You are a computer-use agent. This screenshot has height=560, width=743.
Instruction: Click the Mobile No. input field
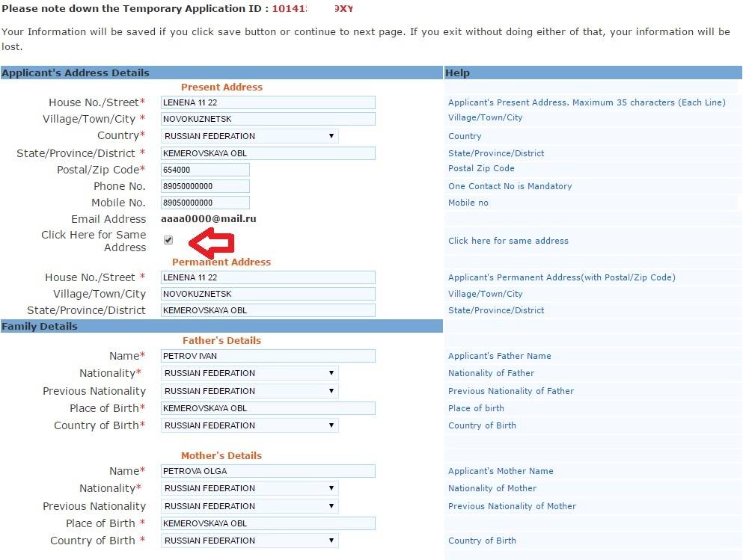(x=204, y=203)
